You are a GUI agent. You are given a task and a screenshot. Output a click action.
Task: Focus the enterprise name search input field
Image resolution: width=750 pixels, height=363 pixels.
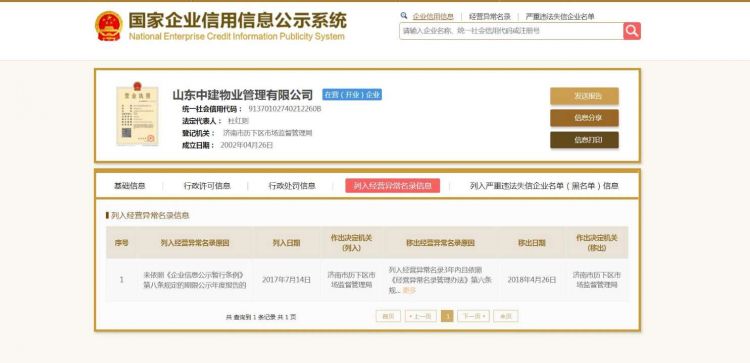pos(511,31)
